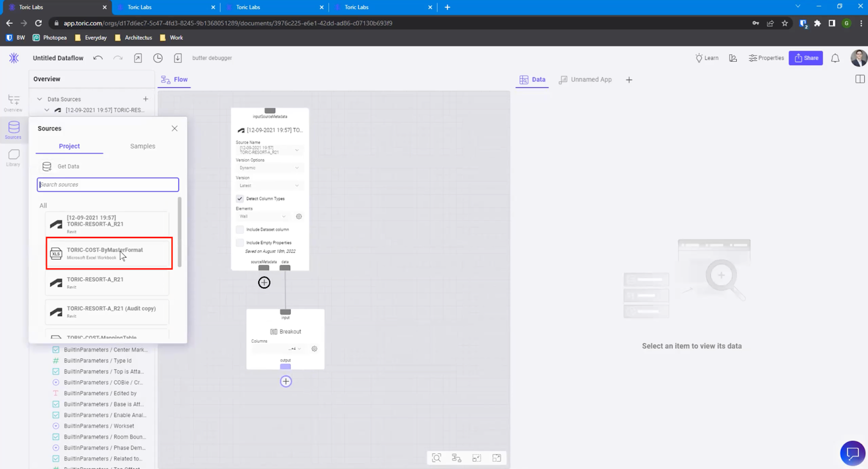The width and height of the screenshot is (868, 469).
Task: Bookmark this page with the star
Action: coord(784,23)
